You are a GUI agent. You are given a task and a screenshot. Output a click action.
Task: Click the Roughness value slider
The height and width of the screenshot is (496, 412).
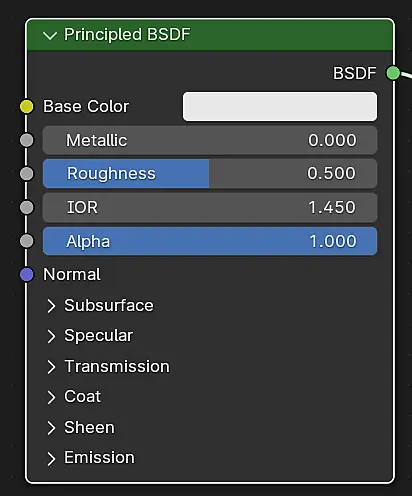[210, 174]
